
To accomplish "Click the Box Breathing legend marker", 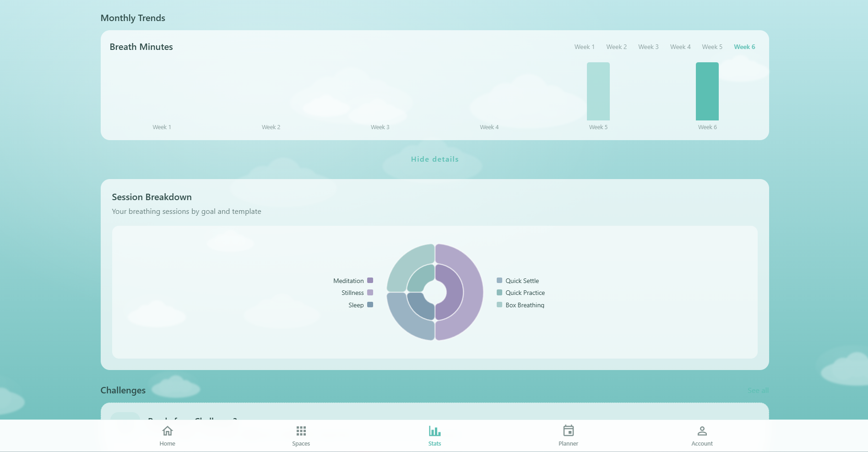I will point(499,305).
